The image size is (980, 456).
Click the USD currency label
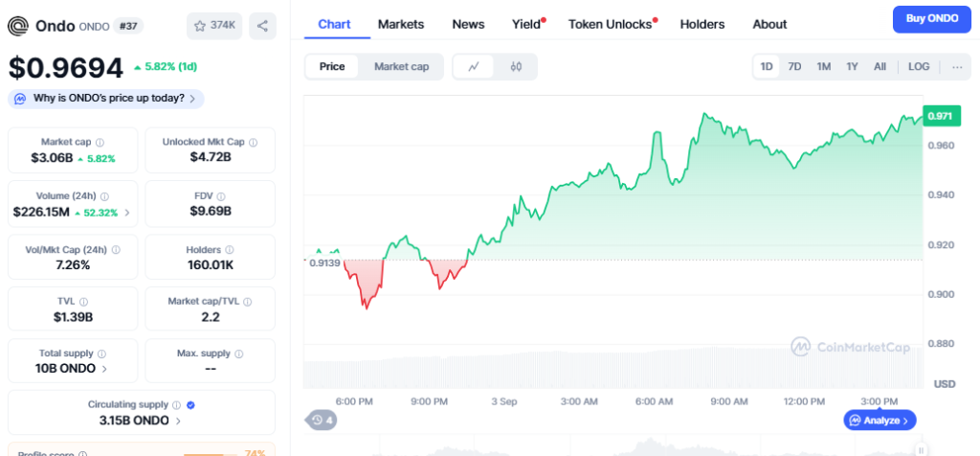coord(945,383)
